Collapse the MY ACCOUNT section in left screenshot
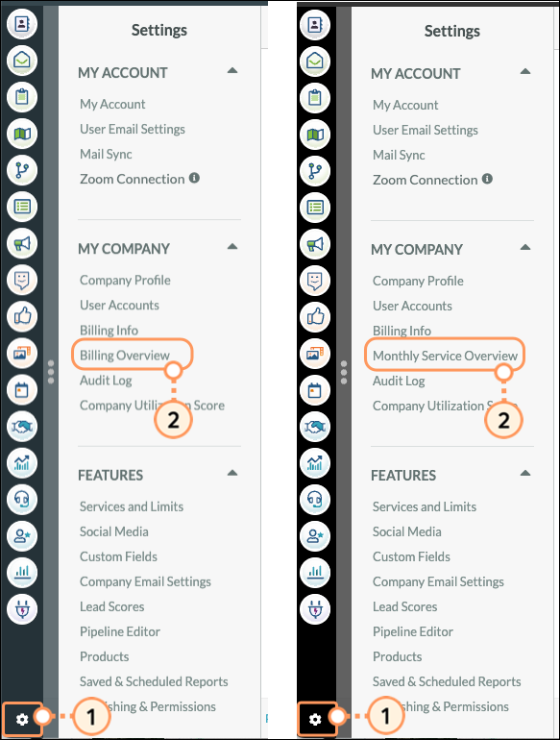Viewport: 560px width, 740px height. click(x=232, y=71)
